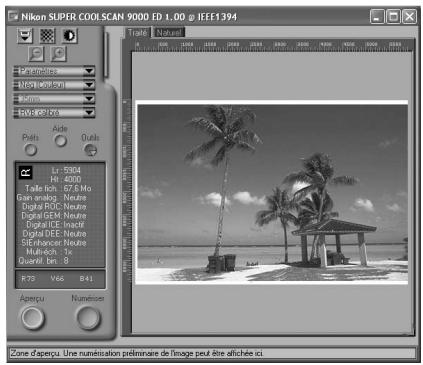Click the Digital DEE: Neutre row
Viewport: 423px width, 365px height.
pos(54,234)
